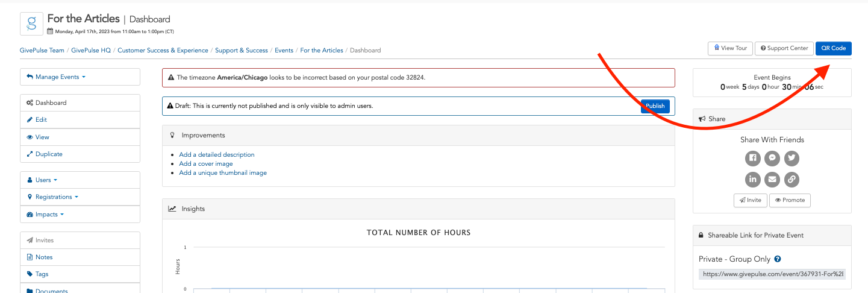Open Customer Success & Experience breadcrumb

[x=163, y=51]
